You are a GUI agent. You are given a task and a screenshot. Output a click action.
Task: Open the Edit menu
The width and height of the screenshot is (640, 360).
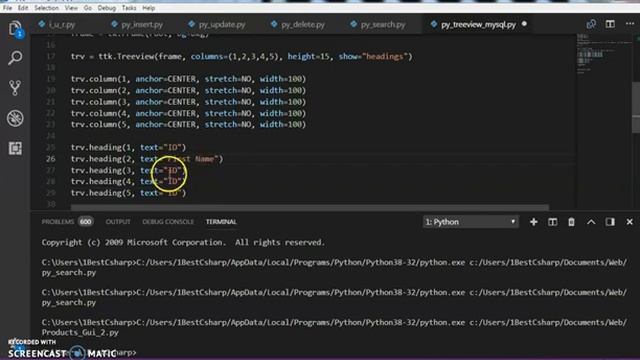(x=23, y=8)
